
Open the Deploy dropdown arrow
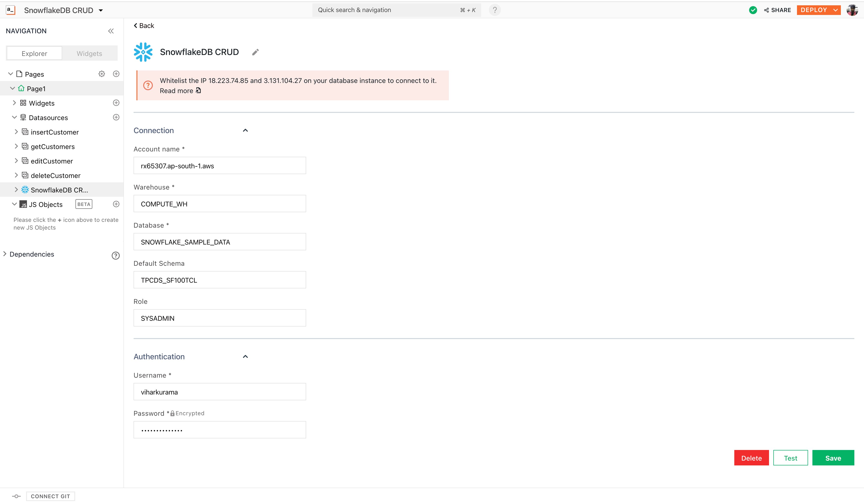836,10
